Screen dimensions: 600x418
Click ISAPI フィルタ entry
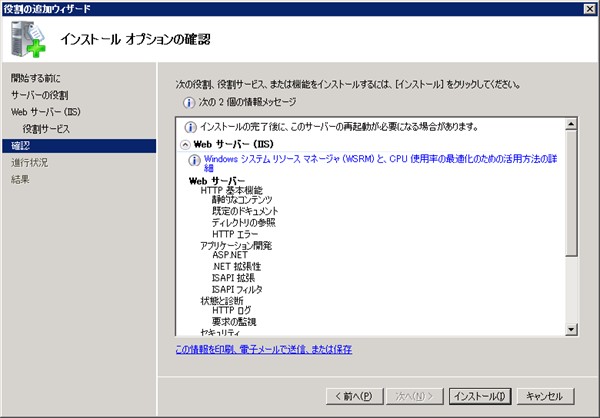237,289
